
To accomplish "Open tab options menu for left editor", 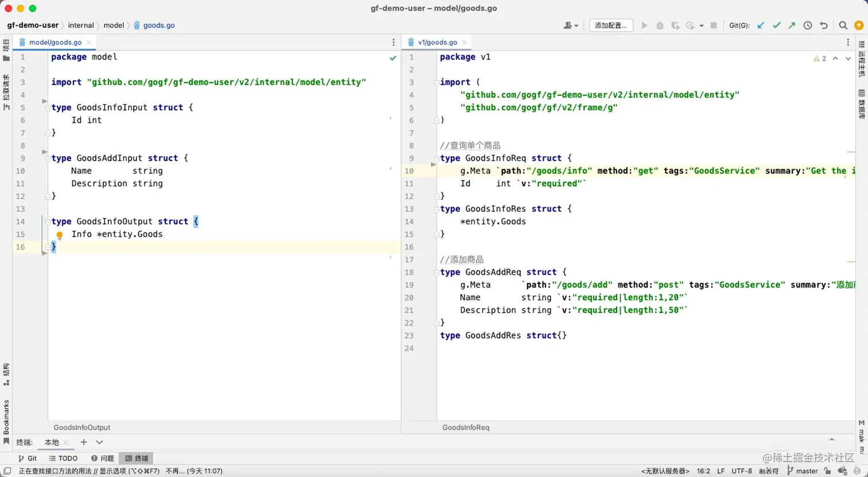I will click(x=393, y=42).
